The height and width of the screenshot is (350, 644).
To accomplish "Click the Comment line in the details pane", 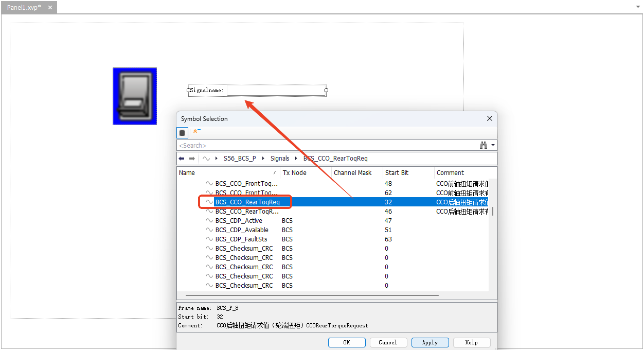I will [273, 325].
